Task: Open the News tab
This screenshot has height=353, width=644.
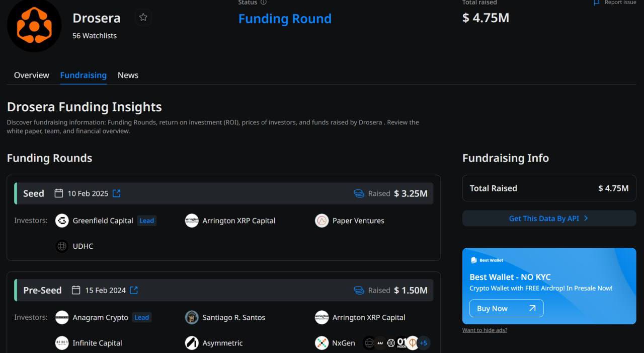Action: (x=128, y=75)
